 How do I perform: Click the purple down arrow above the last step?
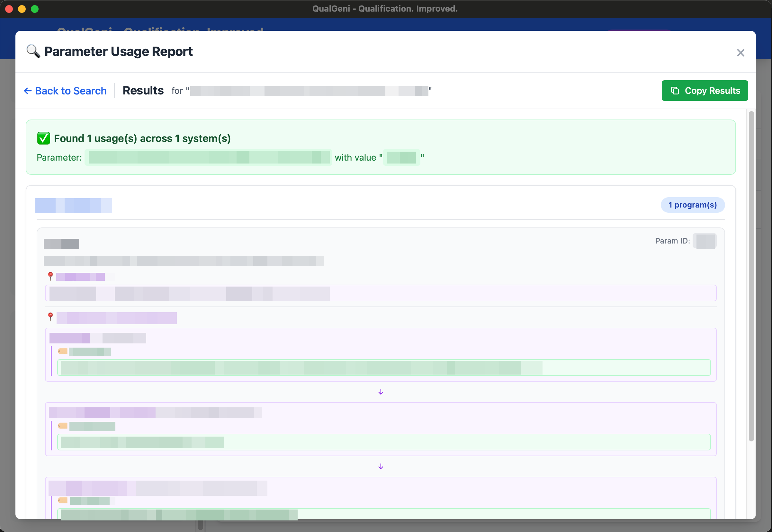380,466
